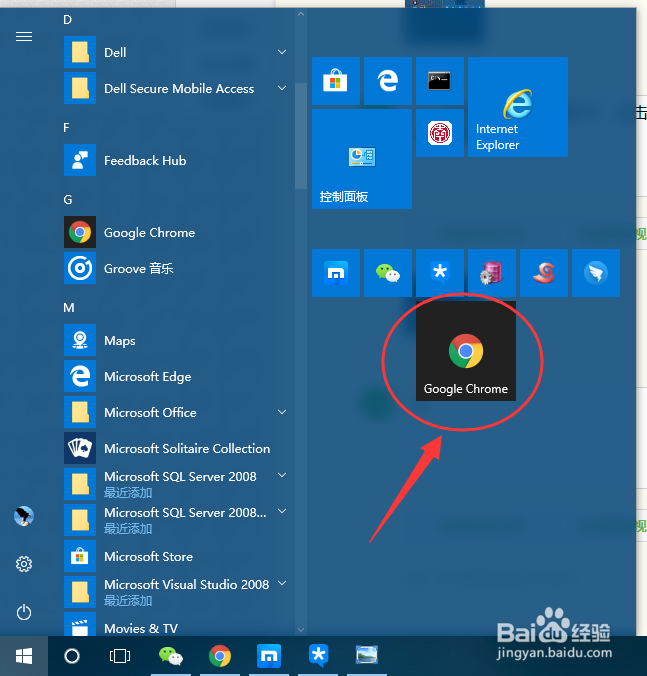Open the Microsoft Store tile
This screenshot has width=647, height=676.
(336, 81)
